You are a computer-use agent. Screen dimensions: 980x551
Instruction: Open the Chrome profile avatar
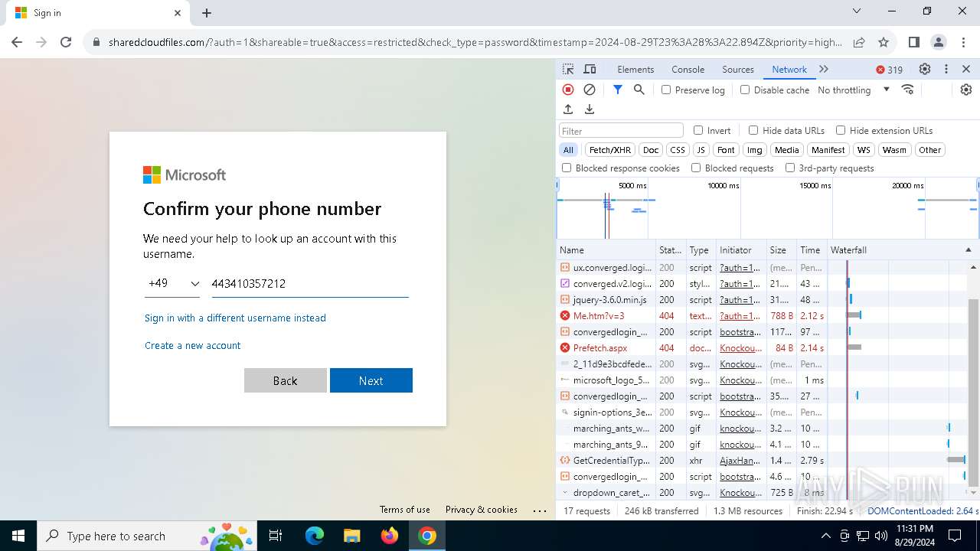point(939,43)
